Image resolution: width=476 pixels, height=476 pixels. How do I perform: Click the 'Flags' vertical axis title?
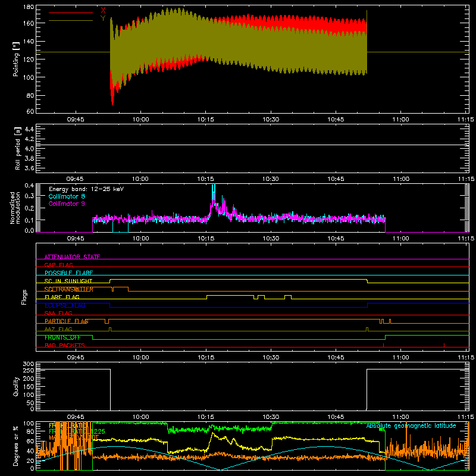click(x=24, y=297)
